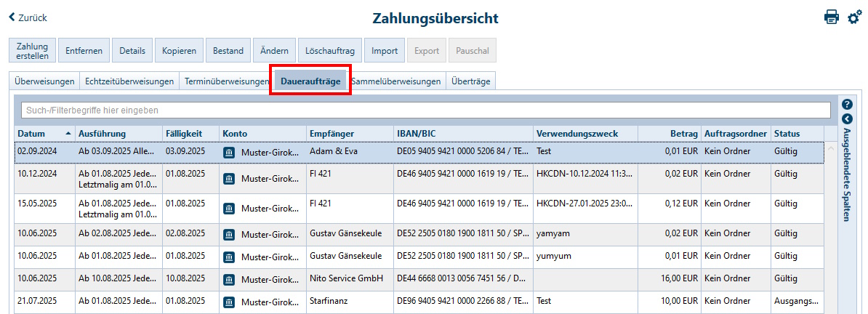Open the Sammelüberweisungen tab
Screen dimensions: 868x314
tap(396, 81)
